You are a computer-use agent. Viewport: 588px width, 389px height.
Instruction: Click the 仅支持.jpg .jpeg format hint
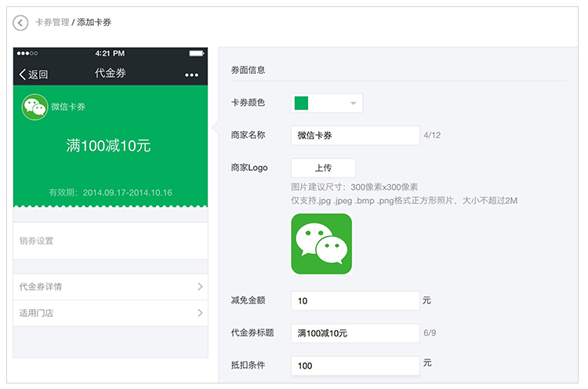point(405,201)
